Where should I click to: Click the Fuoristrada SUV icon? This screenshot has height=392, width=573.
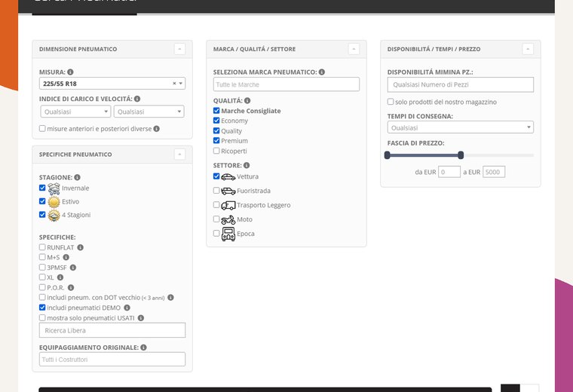click(228, 191)
